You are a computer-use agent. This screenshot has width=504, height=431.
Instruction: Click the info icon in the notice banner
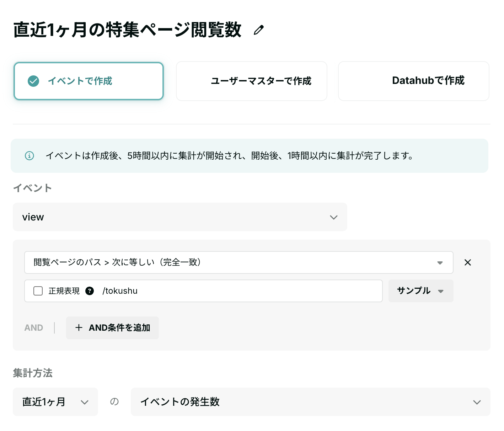(30, 156)
